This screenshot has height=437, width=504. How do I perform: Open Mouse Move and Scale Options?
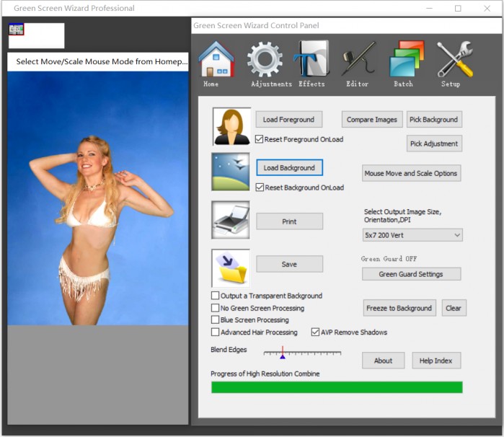(411, 173)
